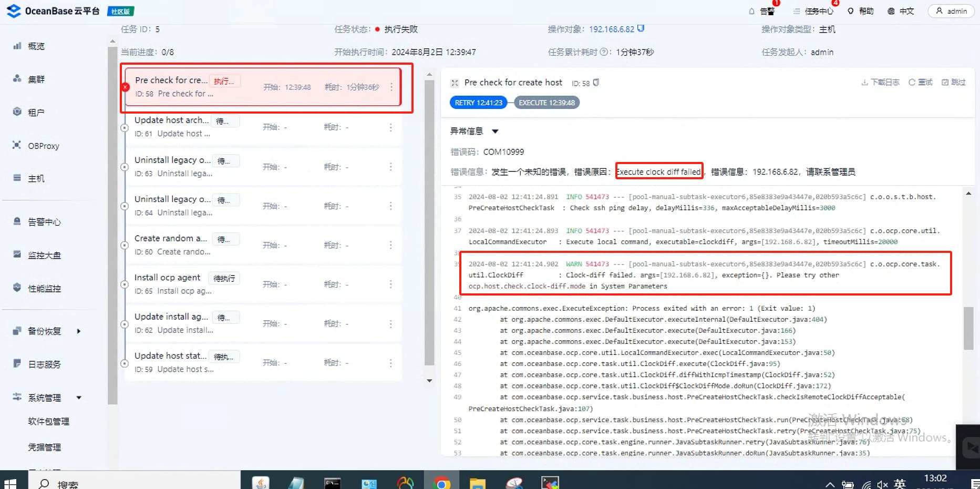Click the error code COM10999 text

click(503, 152)
